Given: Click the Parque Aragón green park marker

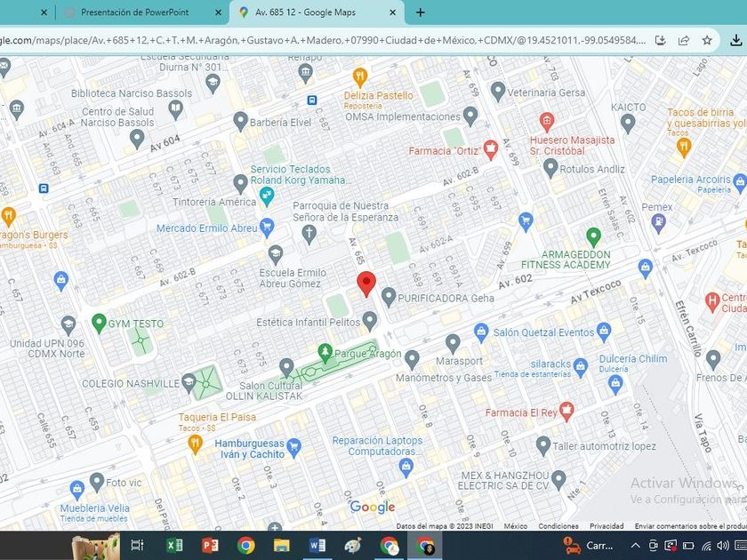Looking at the screenshot, I should (325, 354).
